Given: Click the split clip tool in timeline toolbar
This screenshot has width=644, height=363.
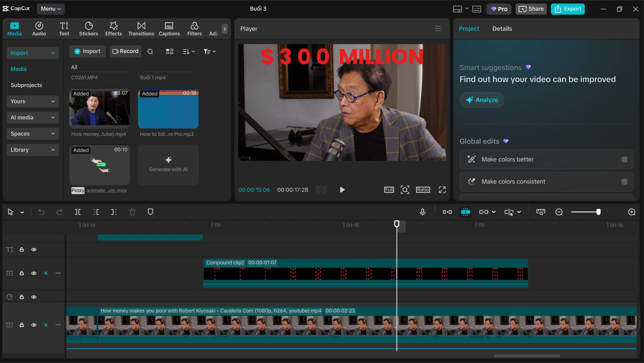Looking at the screenshot, I should point(78,212).
